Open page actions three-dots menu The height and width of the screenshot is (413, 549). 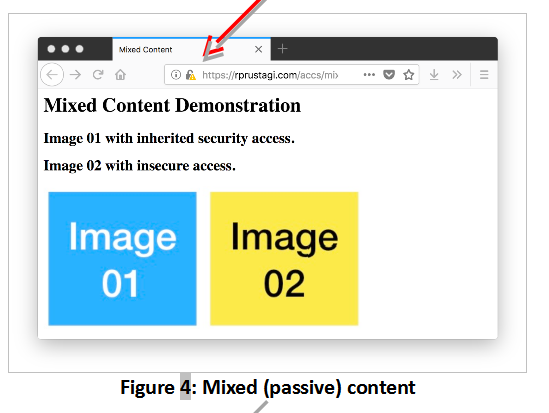pyautogui.click(x=369, y=75)
